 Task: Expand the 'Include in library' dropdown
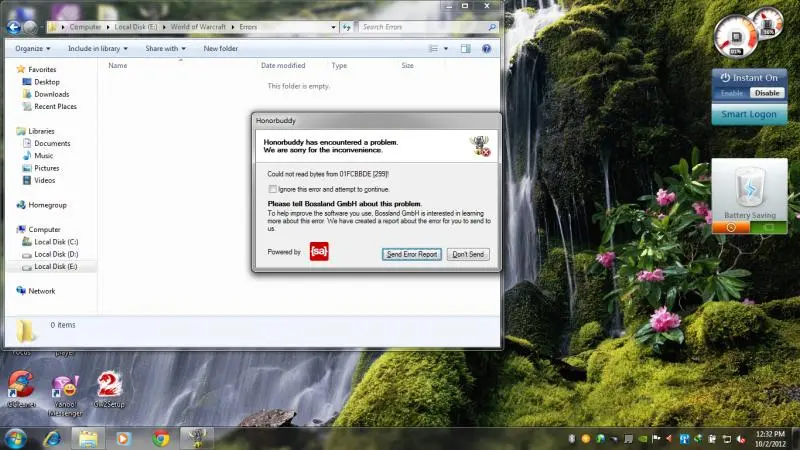99,48
